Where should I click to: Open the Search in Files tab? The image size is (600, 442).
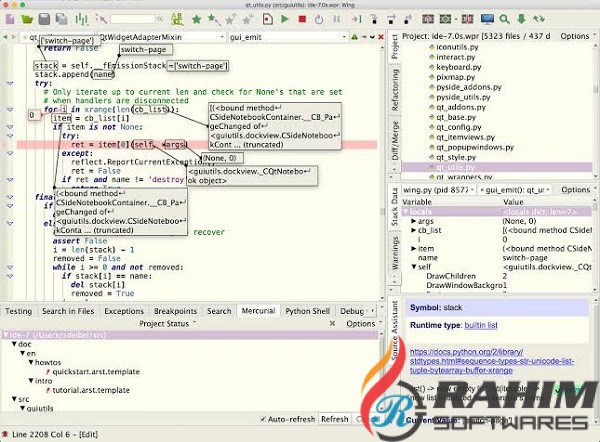click(68, 311)
